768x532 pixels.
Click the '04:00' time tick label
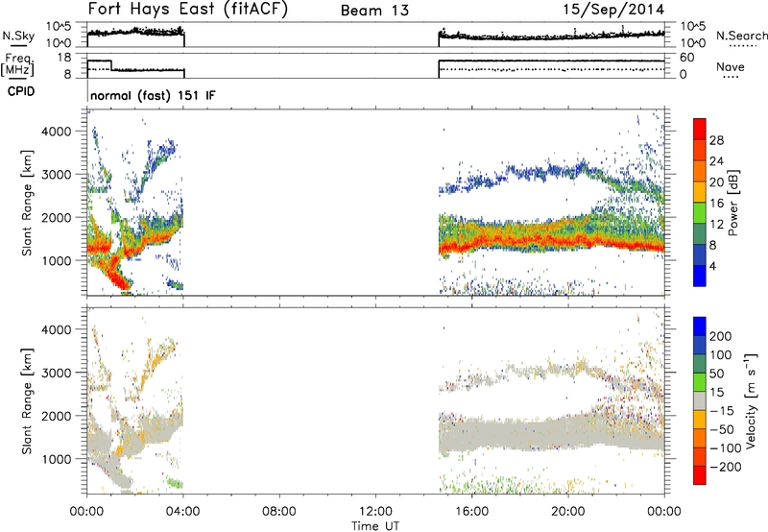183,512
